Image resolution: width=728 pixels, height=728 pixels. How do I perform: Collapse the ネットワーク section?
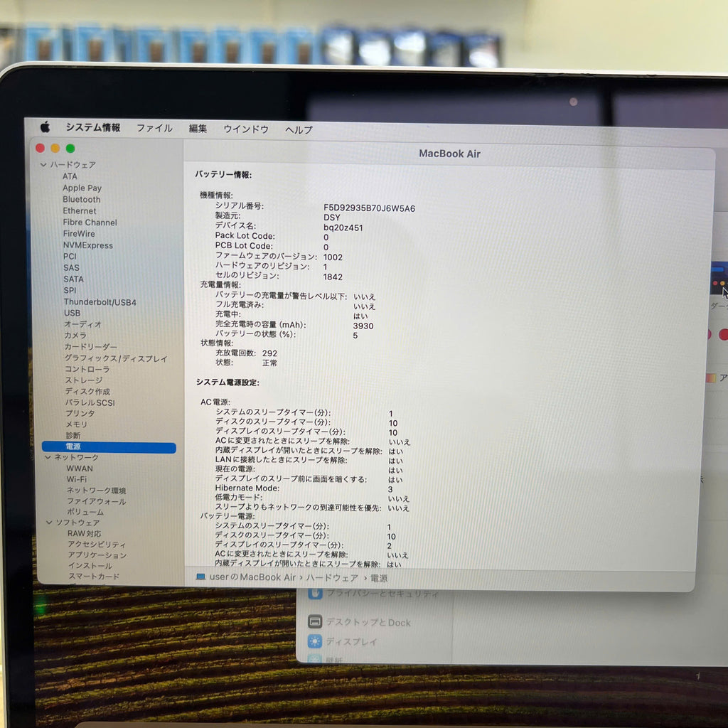48,457
